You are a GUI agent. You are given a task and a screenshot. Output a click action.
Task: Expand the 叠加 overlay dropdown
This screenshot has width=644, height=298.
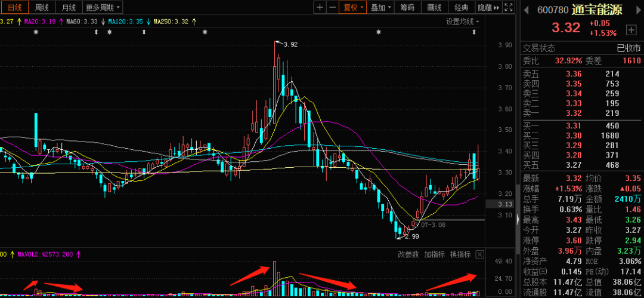tap(380, 8)
